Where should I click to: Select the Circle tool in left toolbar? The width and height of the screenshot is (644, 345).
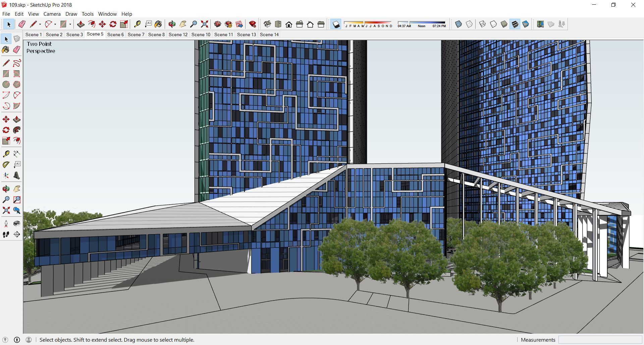tap(6, 84)
